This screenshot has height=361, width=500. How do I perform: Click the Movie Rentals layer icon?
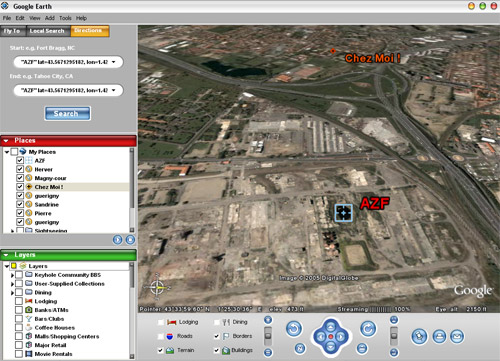(x=29, y=354)
